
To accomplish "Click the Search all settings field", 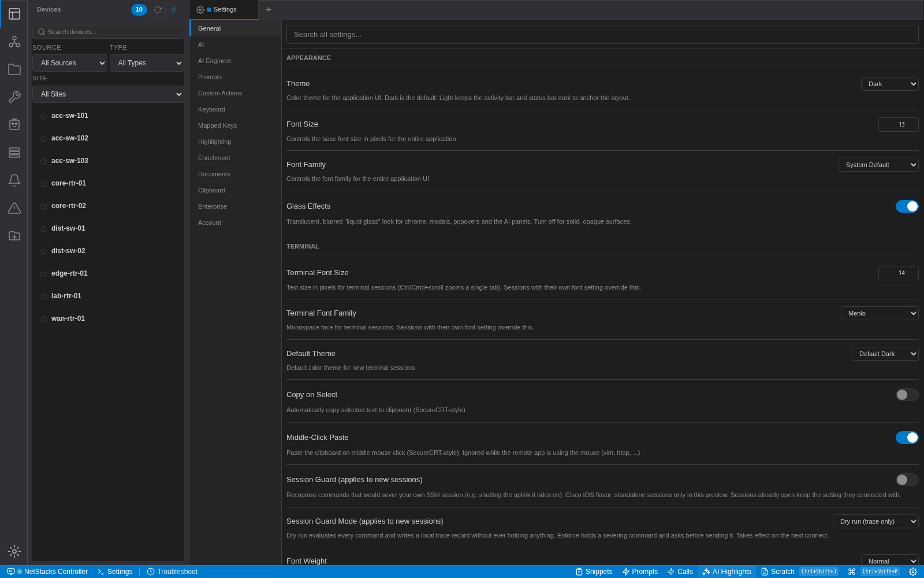I will coord(602,34).
